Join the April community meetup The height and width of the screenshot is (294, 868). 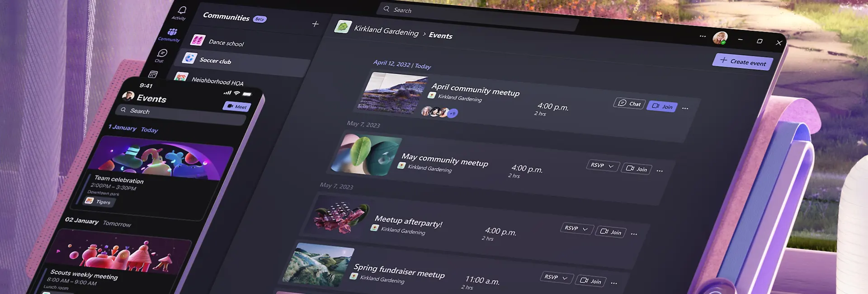pyautogui.click(x=662, y=106)
